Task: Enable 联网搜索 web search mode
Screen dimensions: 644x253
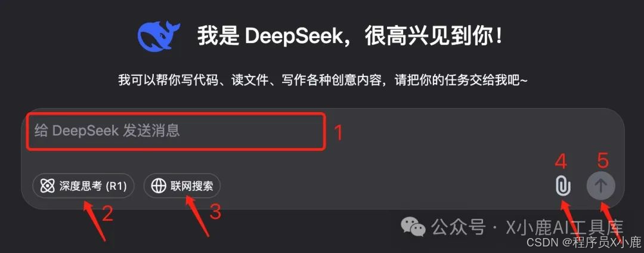Action: [182, 186]
